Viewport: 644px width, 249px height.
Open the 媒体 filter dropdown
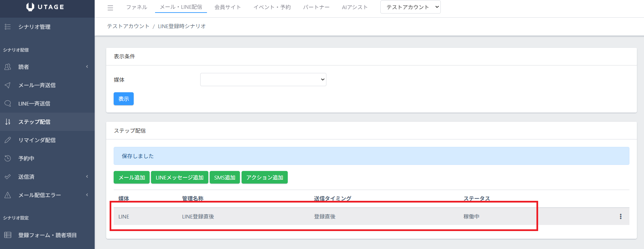coord(263,80)
